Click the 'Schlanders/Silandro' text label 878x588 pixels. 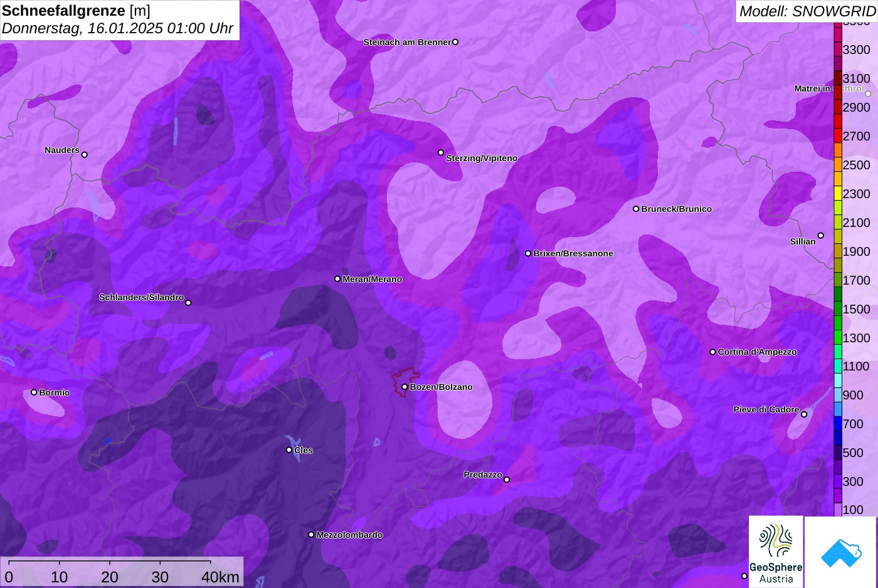coord(141,297)
